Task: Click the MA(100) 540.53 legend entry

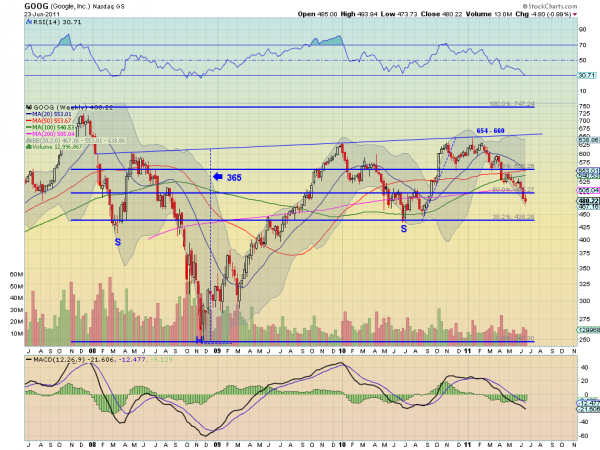Action: (50, 127)
